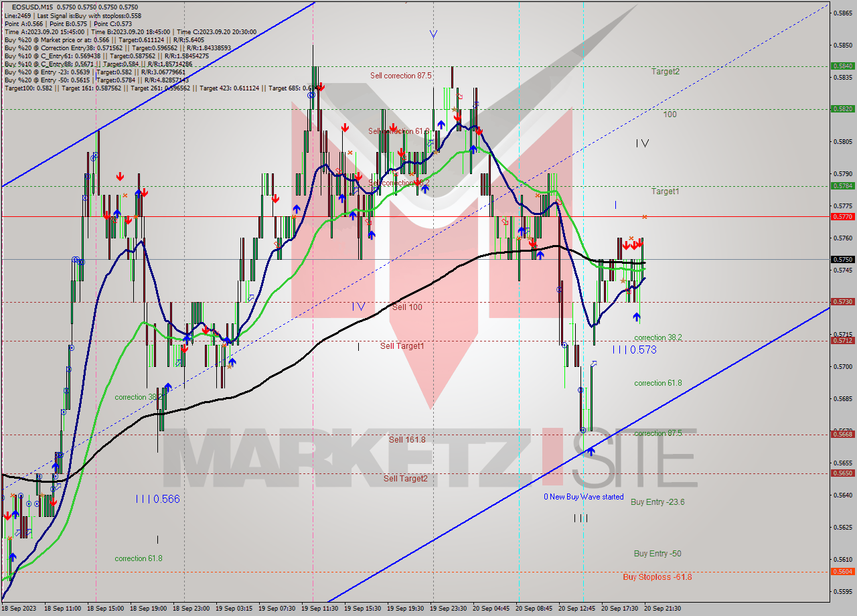Click '20 Sep 12:45' on time axis

[576, 609]
